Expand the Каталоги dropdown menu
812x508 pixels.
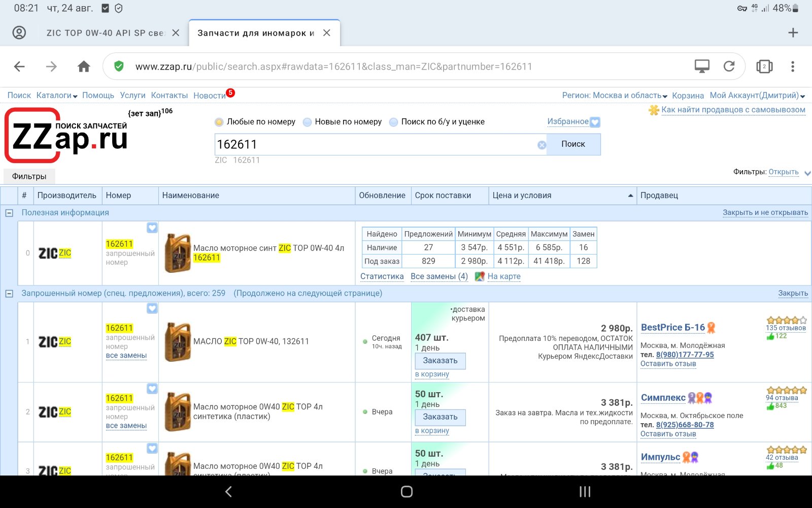(x=57, y=96)
